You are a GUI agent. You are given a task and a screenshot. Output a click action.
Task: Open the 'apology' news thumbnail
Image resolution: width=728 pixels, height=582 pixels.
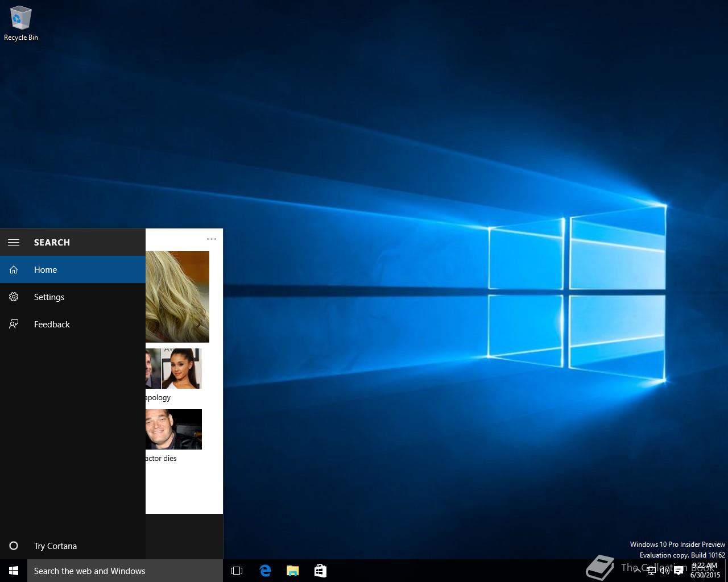173,368
